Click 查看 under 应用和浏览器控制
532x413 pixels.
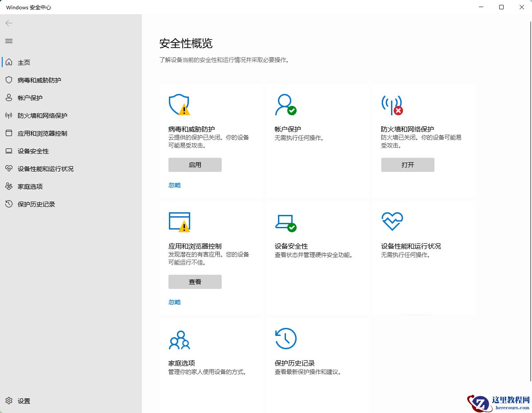195,281
